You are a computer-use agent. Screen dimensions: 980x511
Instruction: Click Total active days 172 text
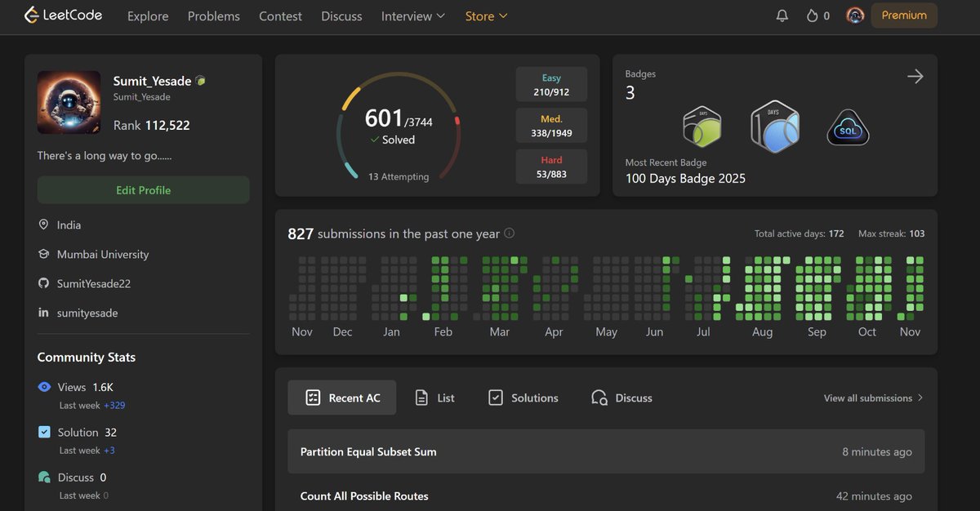800,233
